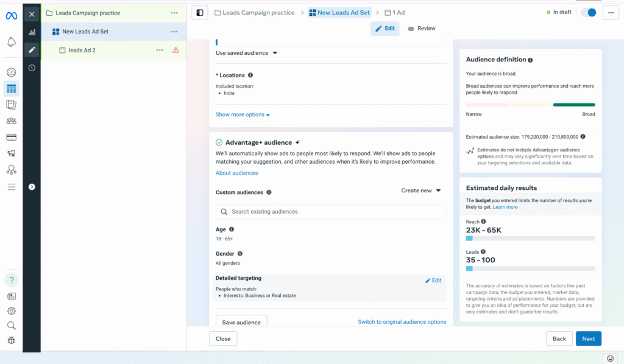
Task: Open notifications bell icon
Action: point(11,42)
